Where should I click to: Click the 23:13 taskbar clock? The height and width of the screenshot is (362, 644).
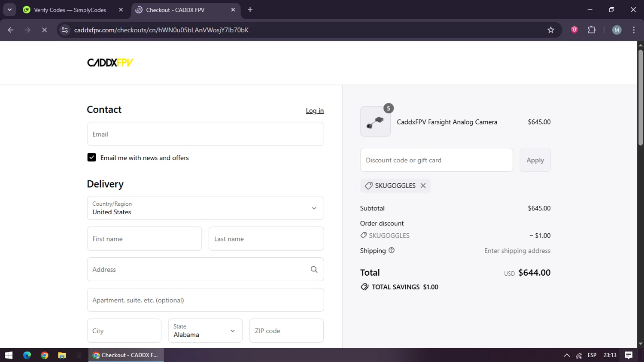point(610,355)
